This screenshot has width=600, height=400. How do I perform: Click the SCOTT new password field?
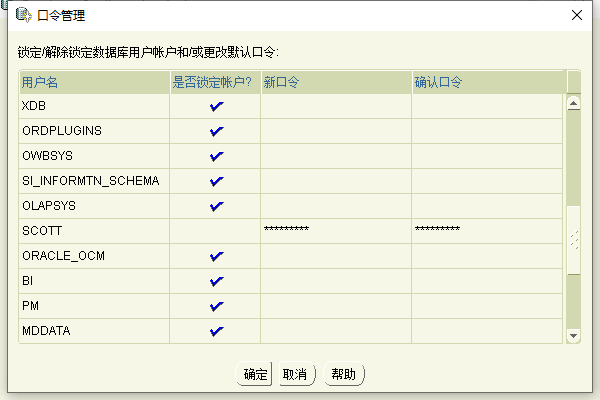pos(336,231)
